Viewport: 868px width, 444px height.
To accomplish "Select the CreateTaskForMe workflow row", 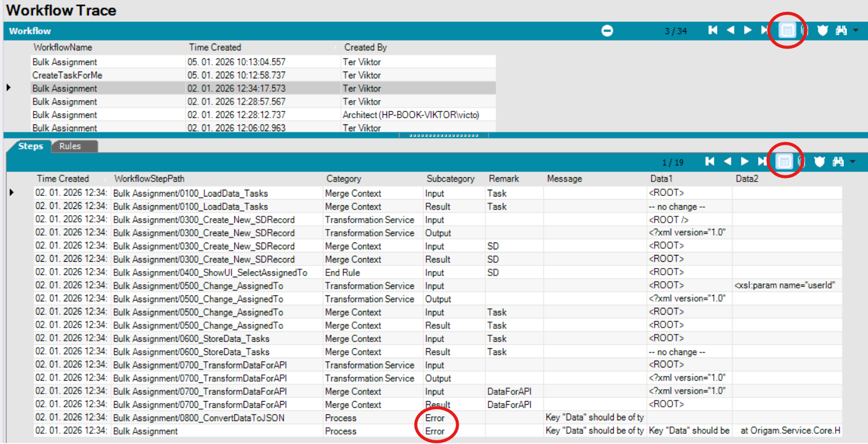I will coord(67,75).
